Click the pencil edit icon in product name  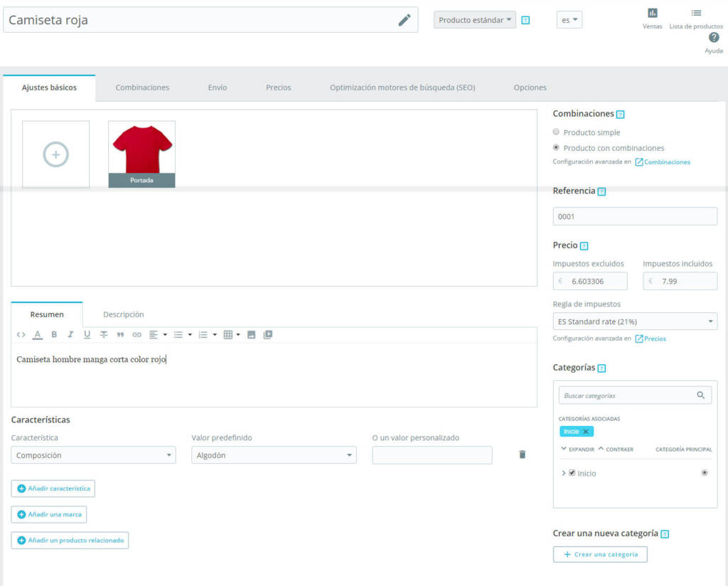pyautogui.click(x=405, y=20)
